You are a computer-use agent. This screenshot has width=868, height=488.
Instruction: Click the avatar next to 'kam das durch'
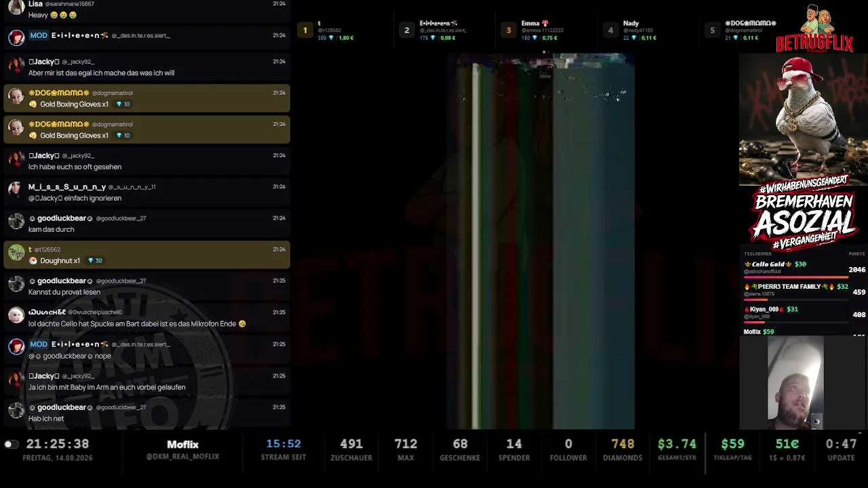click(16, 222)
